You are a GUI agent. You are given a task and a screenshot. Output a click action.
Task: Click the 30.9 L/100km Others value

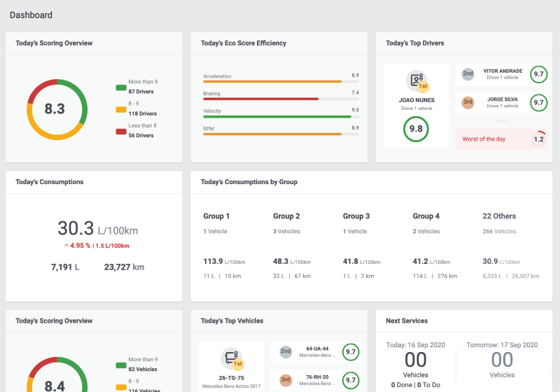[501, 261]
